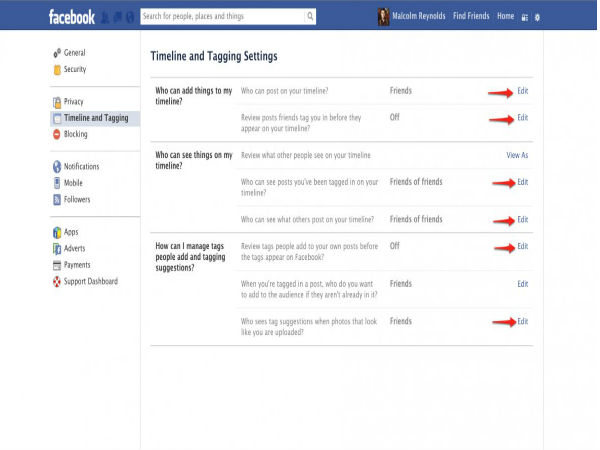Click the Support Dashboard lifebuoy icon
The height and width of the screenshot is (450, 600).
coord(57,282)
